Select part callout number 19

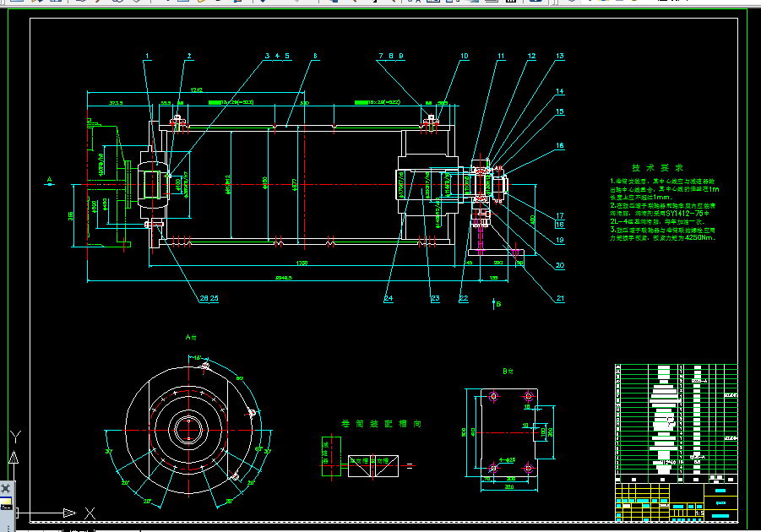click(x=560, y=240)
